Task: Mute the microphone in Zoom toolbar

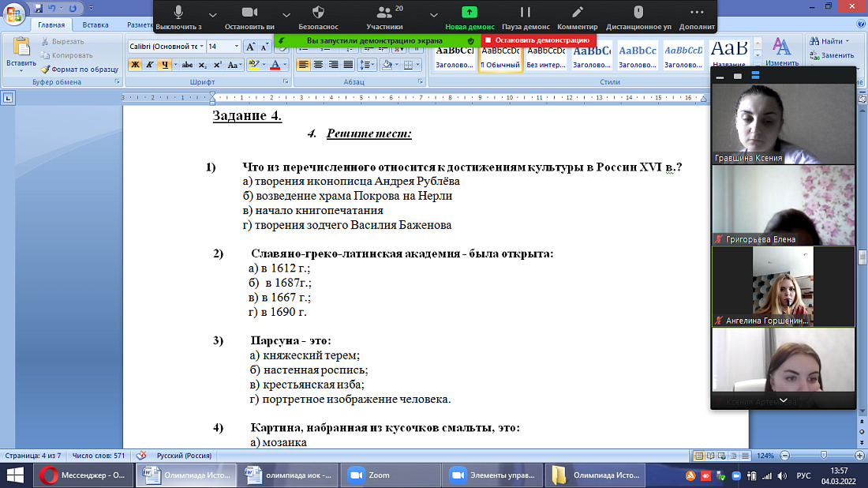Action: point(178,13)
